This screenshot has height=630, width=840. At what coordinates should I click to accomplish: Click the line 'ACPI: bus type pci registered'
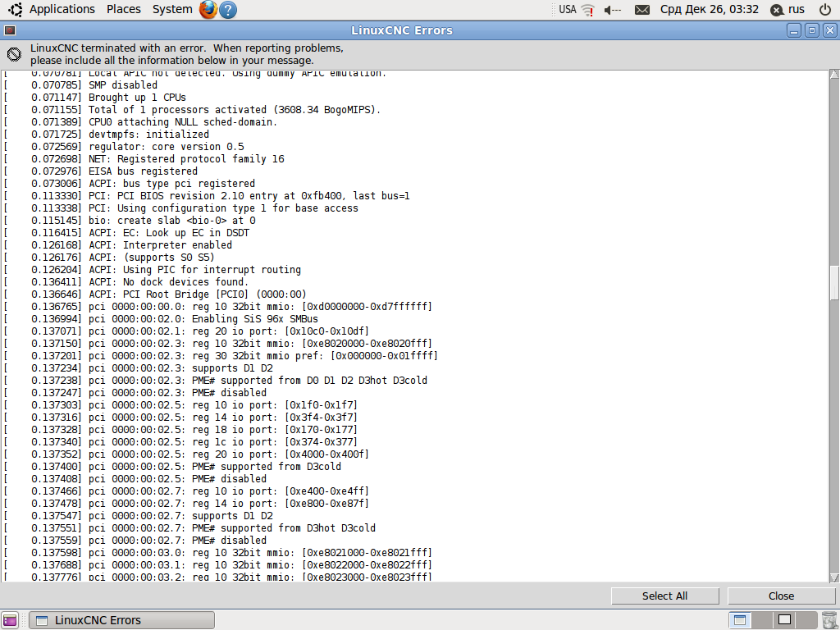point(171,183)
